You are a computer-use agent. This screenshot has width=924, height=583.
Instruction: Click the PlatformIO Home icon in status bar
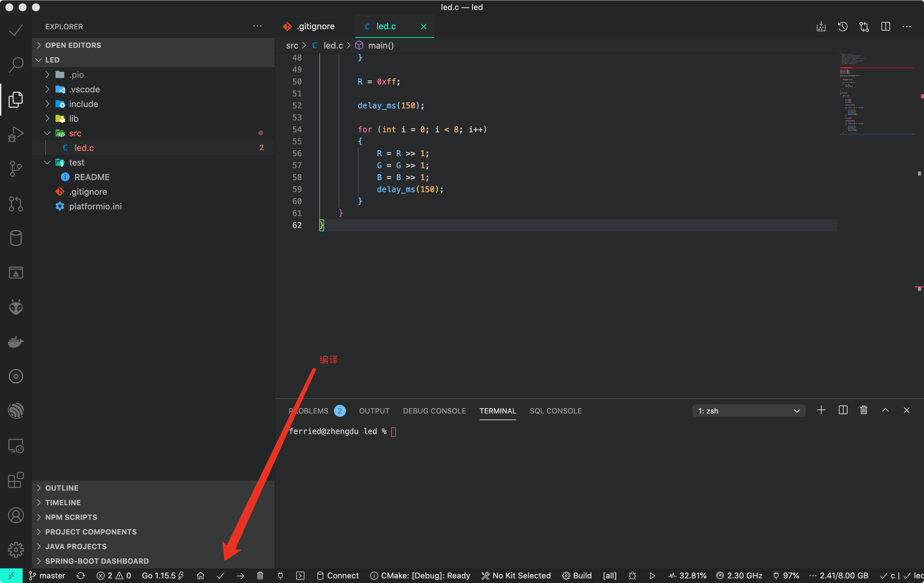click(200, 575)
